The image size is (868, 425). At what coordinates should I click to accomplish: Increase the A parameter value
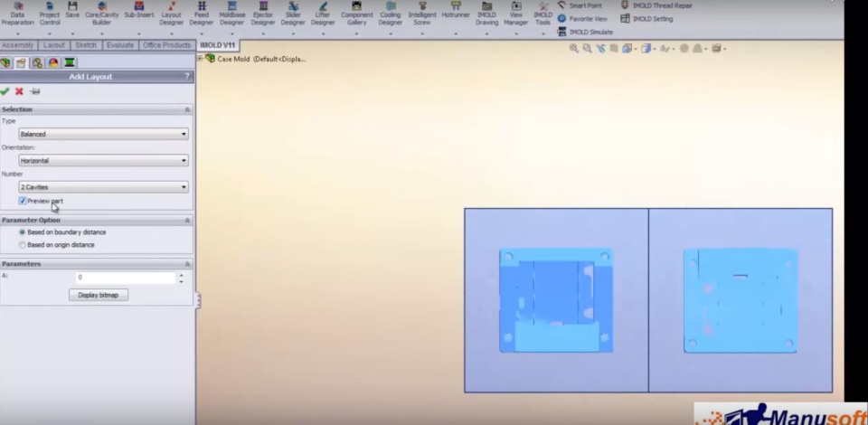point(181,275)
